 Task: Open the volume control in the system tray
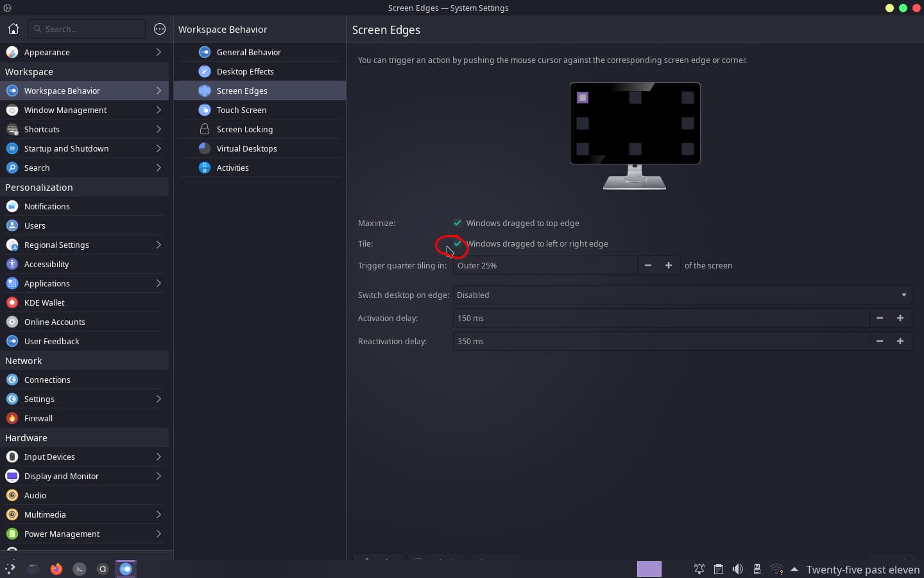pos(738,569)
